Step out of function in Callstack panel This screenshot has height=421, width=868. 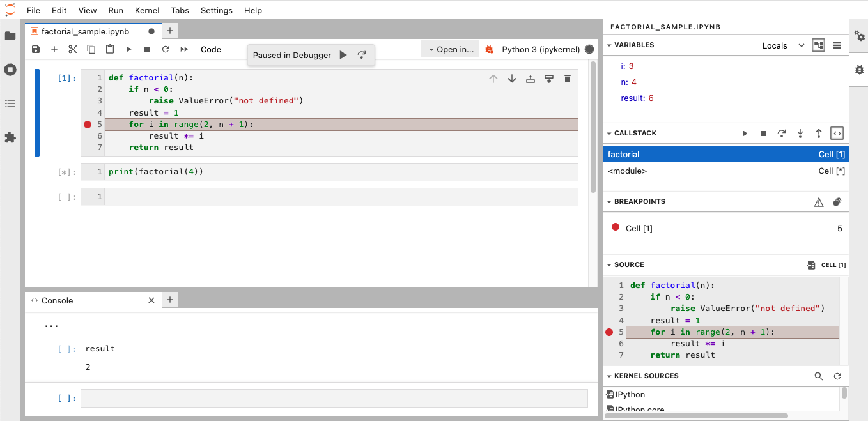[x=819, y=134]
